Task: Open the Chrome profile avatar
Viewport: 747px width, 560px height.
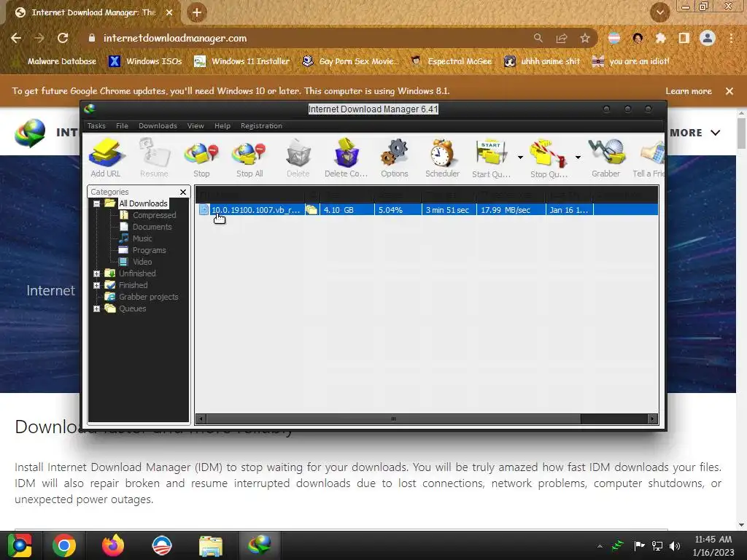Action: pos(708,38)
